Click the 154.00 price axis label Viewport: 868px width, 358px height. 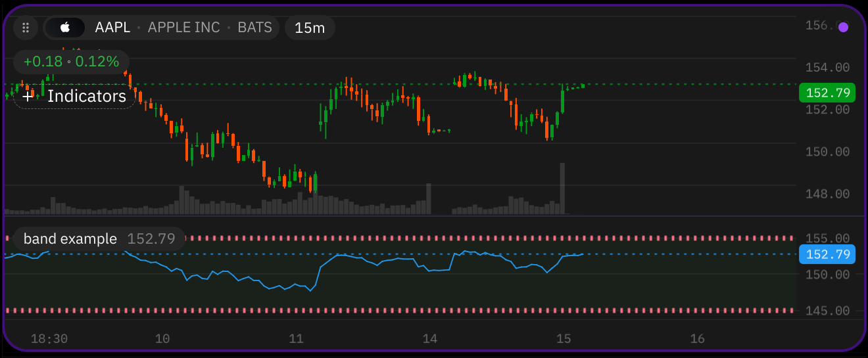pos(827,68)
